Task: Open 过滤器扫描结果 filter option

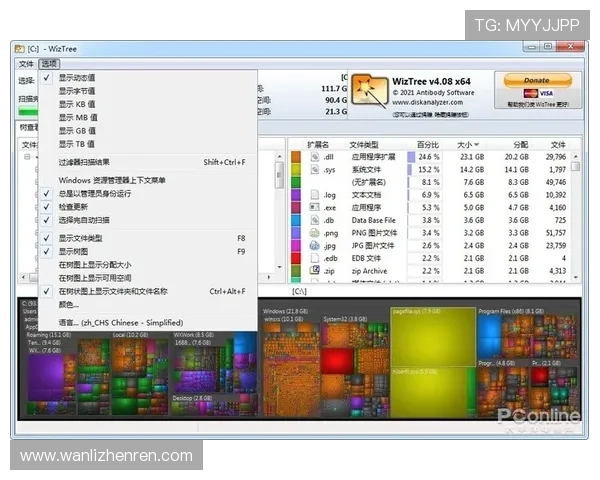Action: point(148,162)
